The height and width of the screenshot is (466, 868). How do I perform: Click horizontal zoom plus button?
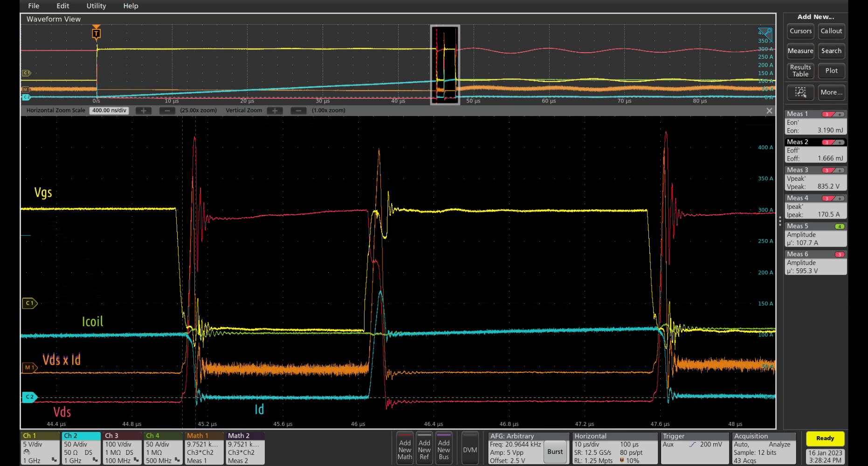click(144, 111)
